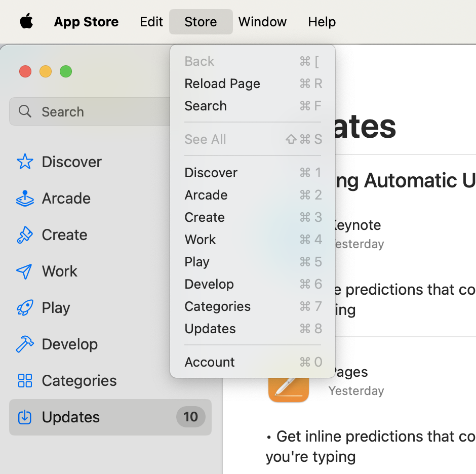Open the Apple menu
This screenshot has width=476, height=474.
26,21
